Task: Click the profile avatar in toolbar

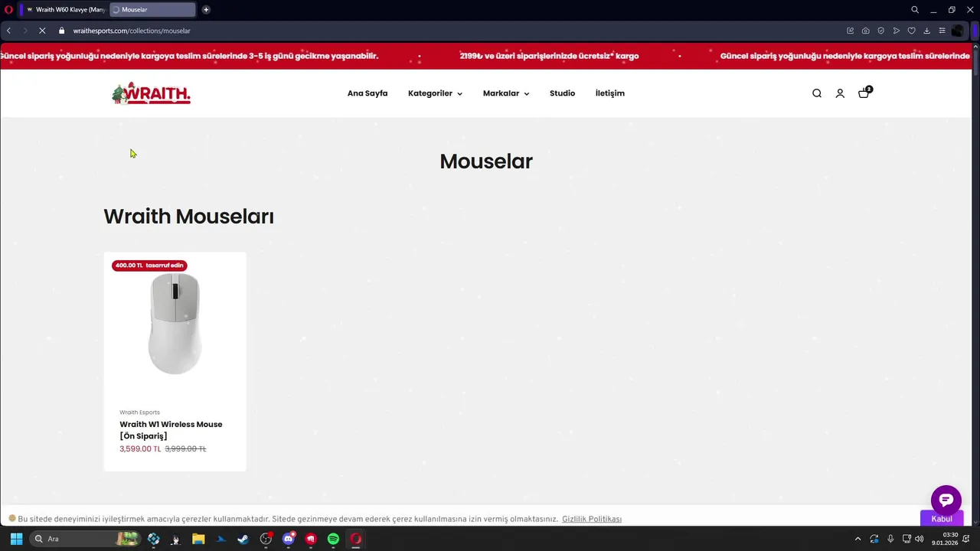Action: [958, 31]
